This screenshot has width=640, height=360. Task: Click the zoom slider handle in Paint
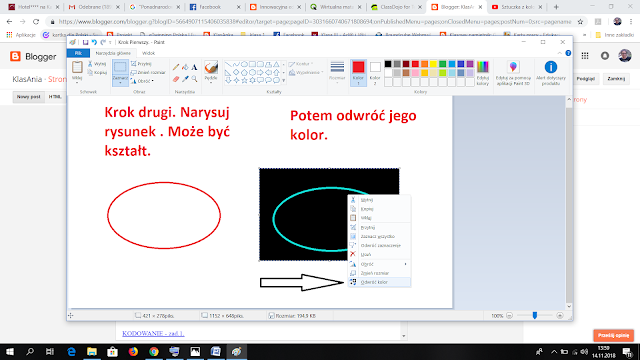pos(535,316)
